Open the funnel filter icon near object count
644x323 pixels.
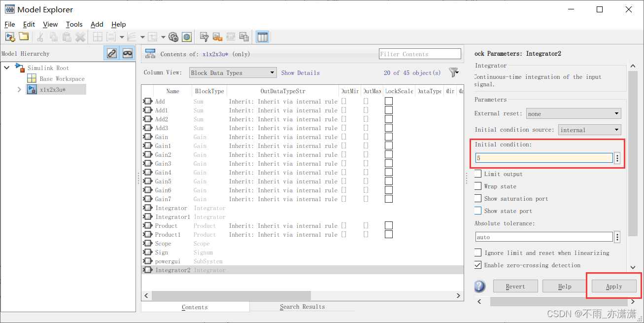click(453, 72)
